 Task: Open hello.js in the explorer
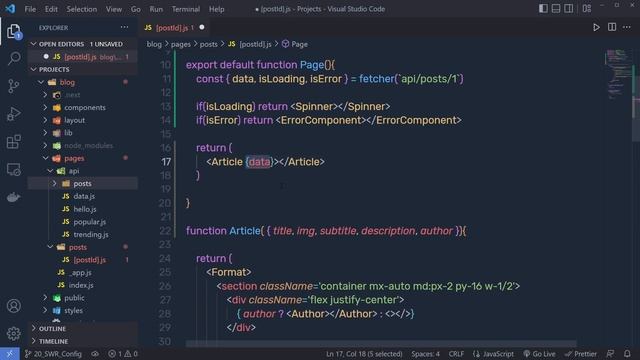coord(82,209)
